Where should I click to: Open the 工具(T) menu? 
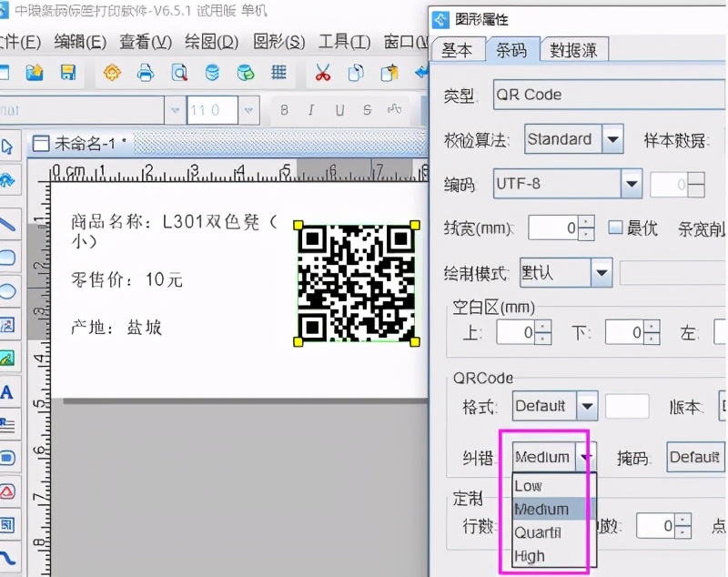[345, 42]
